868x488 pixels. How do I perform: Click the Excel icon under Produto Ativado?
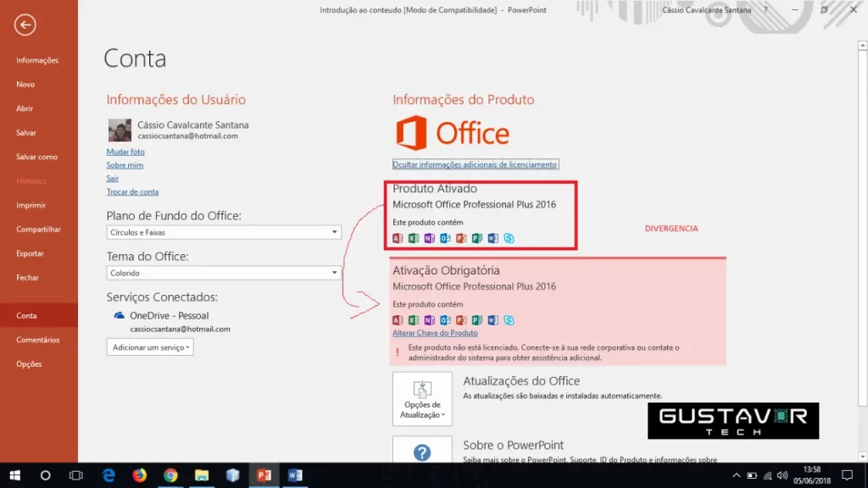pyautogui.click(x=414, y=238)
